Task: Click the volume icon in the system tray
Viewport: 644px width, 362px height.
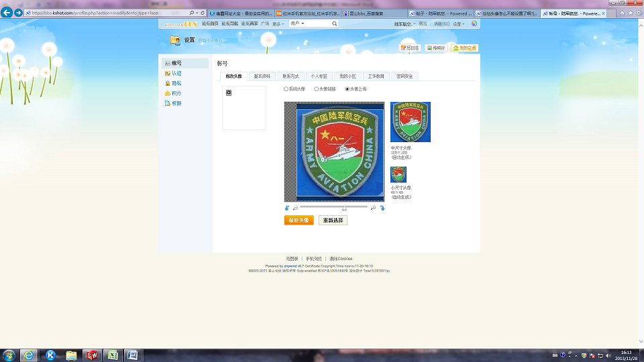Action: click(x=608, y=355)
